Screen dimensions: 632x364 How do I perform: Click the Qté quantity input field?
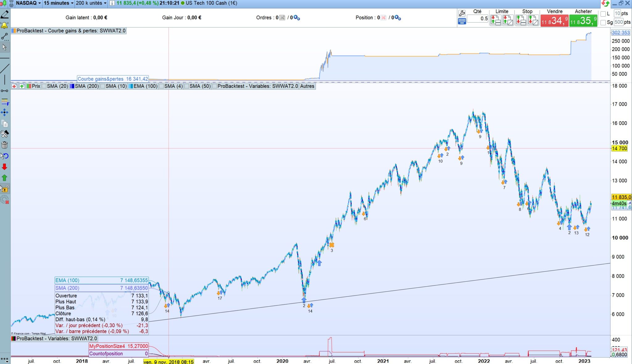coord(477,19)
